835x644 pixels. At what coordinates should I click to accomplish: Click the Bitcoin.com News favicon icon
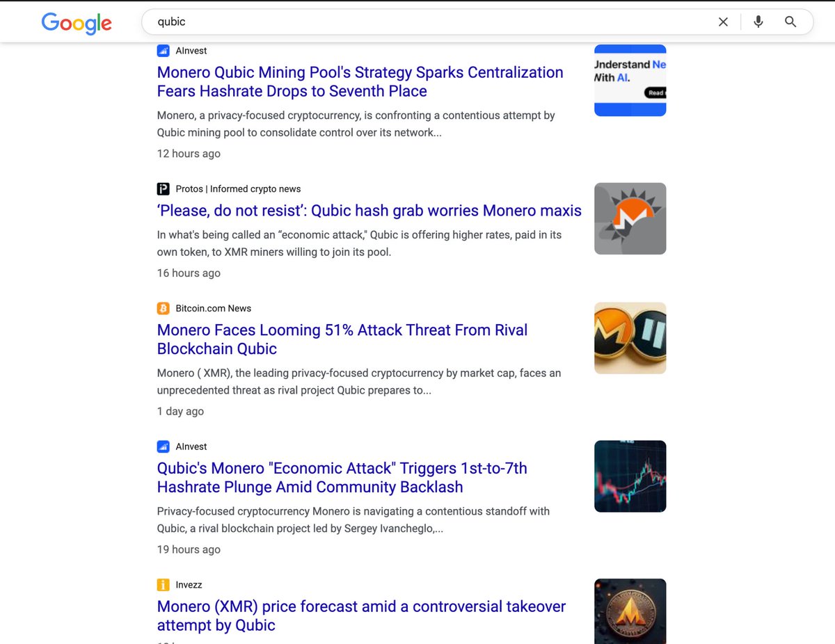(164, 308)
